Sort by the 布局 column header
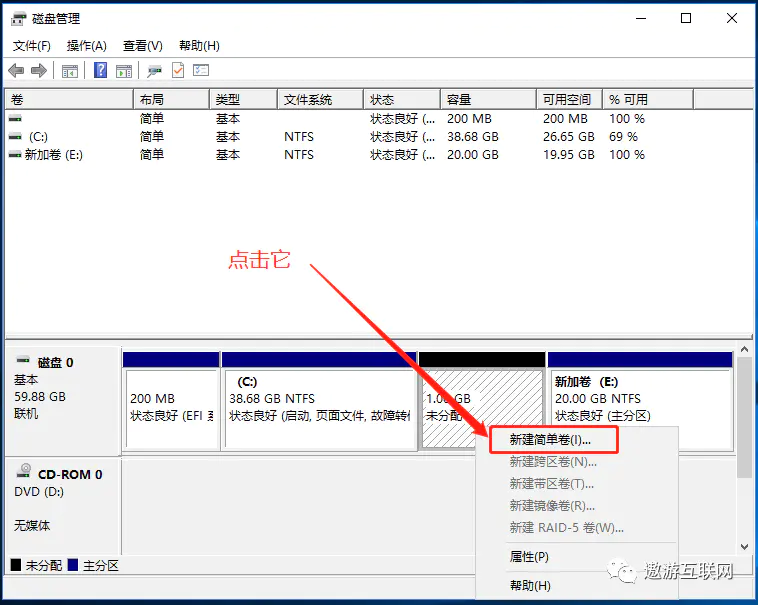 click(x=172, y=100)
